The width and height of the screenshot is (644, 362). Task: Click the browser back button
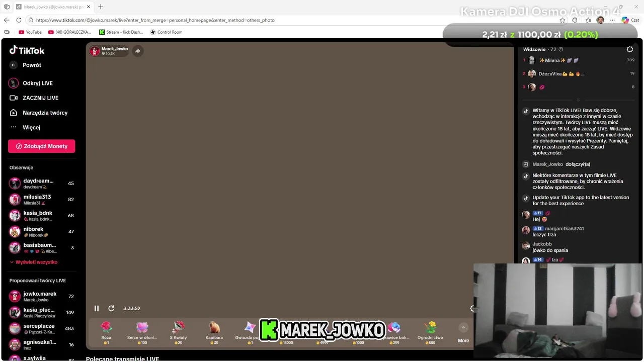pyautogui.click(x=7, y=20)
